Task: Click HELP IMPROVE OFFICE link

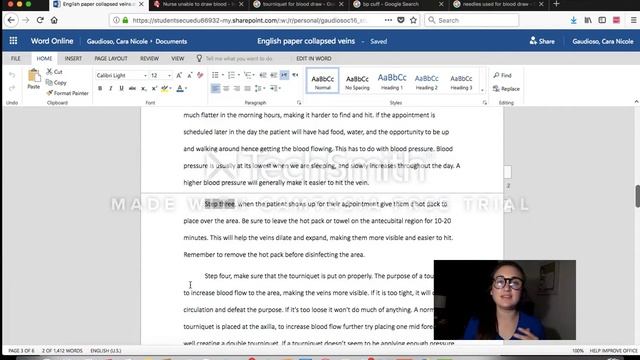Action: coord(613,351)
